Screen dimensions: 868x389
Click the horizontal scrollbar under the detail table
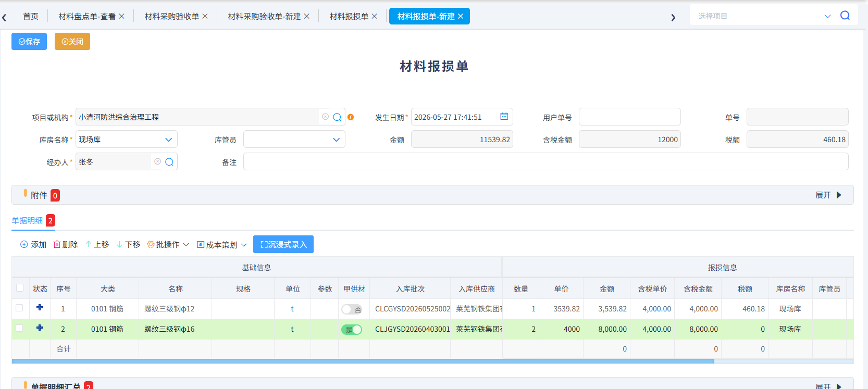(x=363, y=361)
